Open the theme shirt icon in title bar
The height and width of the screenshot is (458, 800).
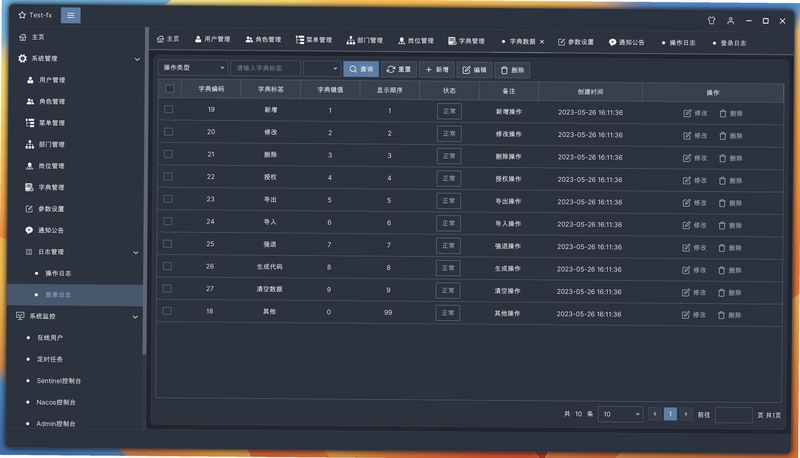click(711, 20)
